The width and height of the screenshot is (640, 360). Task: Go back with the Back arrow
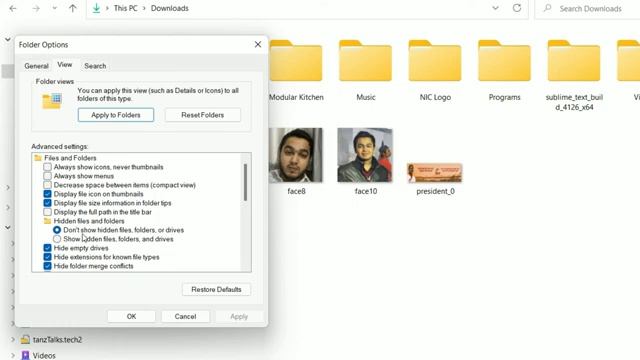click(x=13, y=8)
